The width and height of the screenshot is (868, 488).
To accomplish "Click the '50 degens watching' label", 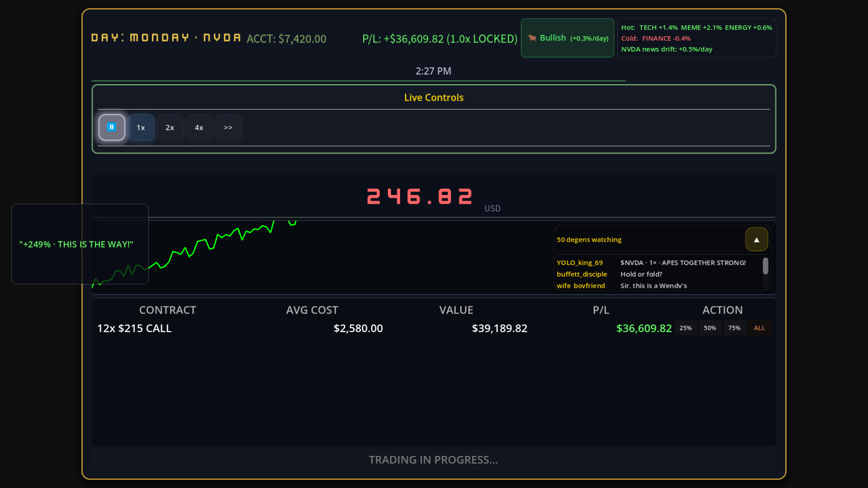I will click(x=589, y=239).
